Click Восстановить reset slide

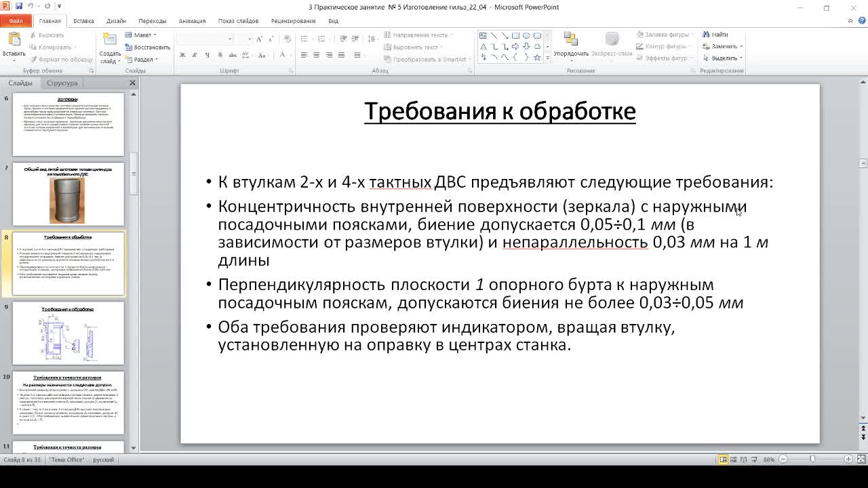[x=147, y=47]
